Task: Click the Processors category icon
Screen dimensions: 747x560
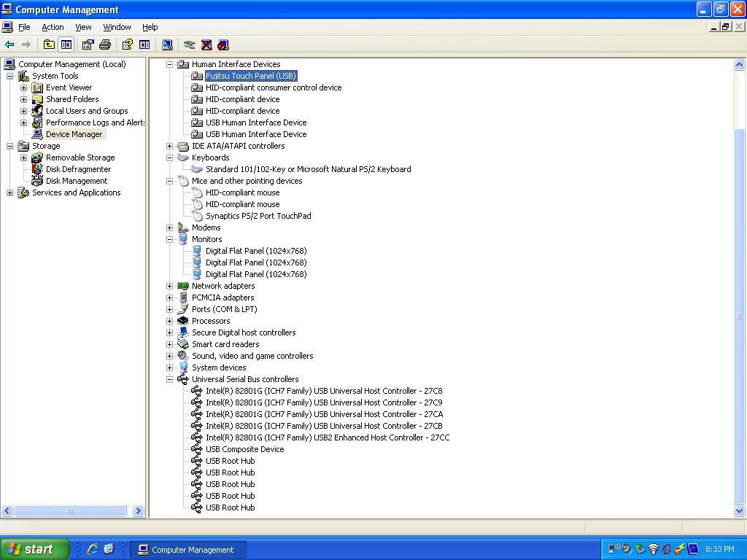Action: [x=183, y=321]
